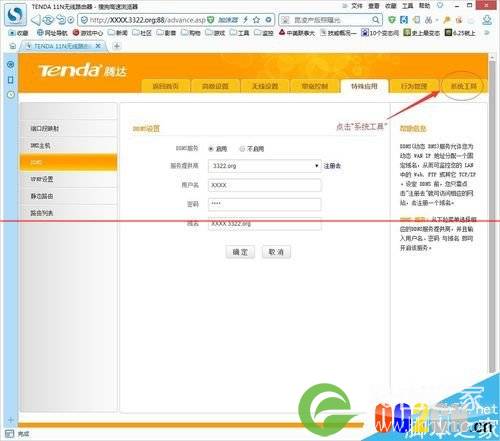The image size is (500, 441).
Task: Click the favorites star bookmark bar item
Action: click(x=18, y=33)
